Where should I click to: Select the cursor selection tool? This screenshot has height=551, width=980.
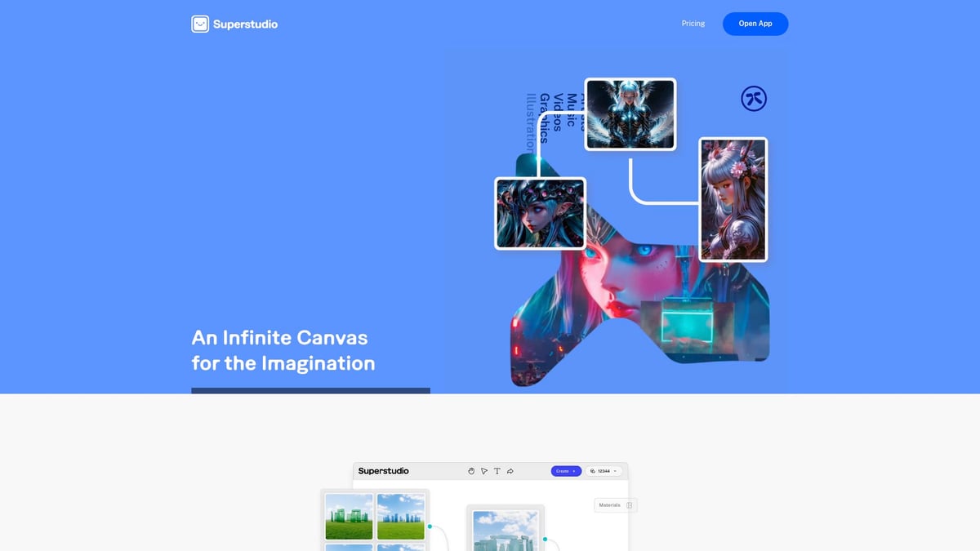coord(484,471)
